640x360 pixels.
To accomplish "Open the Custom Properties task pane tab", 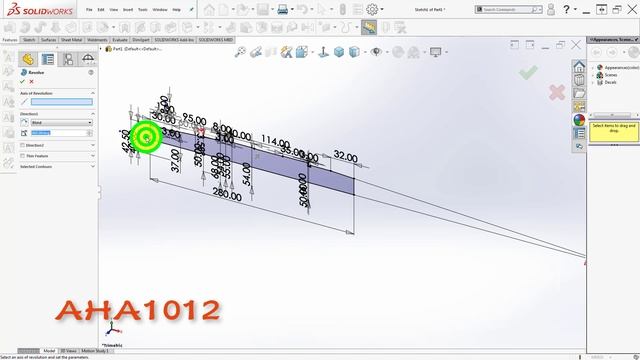I will 579,133.
